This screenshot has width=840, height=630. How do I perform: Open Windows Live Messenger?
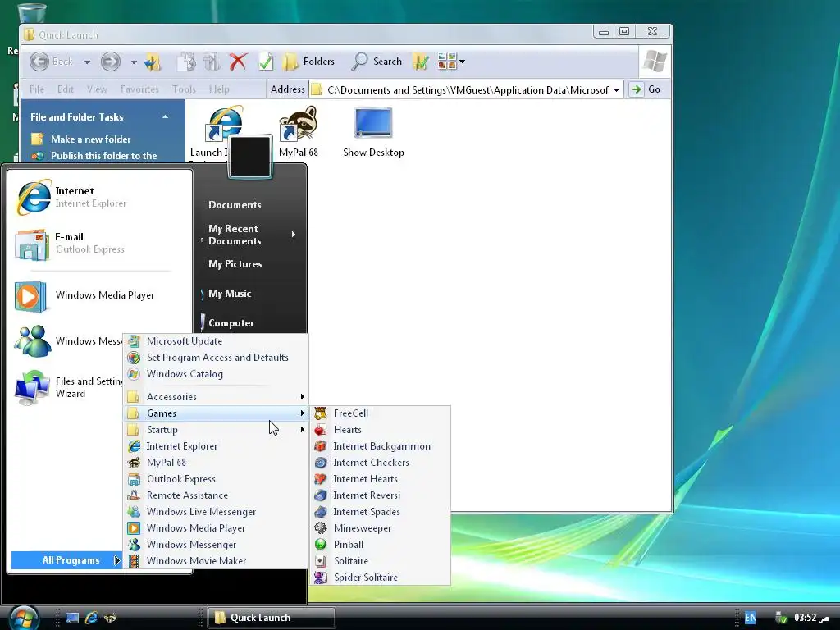coord(216,512)
